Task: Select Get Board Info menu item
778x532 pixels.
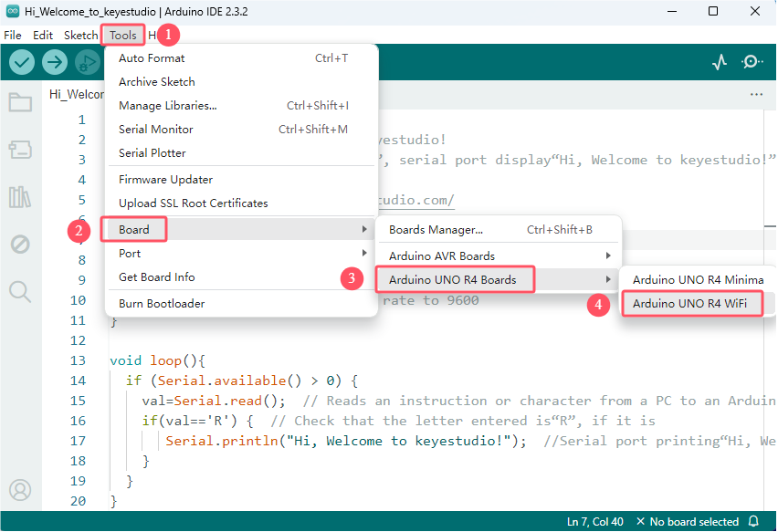Action: [241, 277]
